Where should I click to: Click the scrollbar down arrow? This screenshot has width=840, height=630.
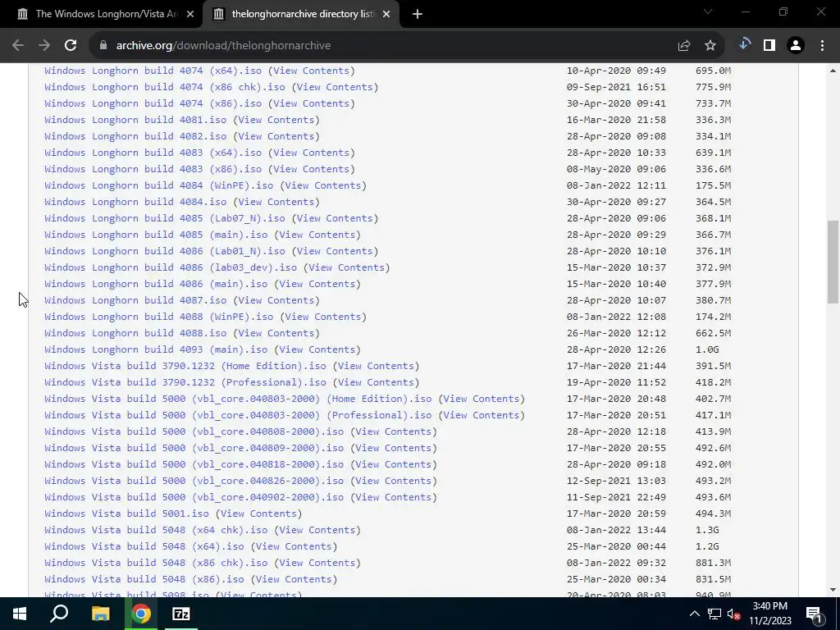833,590
